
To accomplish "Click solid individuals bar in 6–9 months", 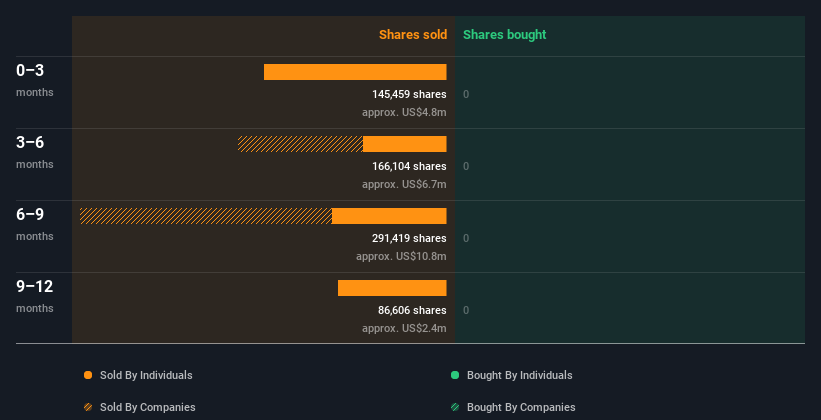I will point(389,216).
